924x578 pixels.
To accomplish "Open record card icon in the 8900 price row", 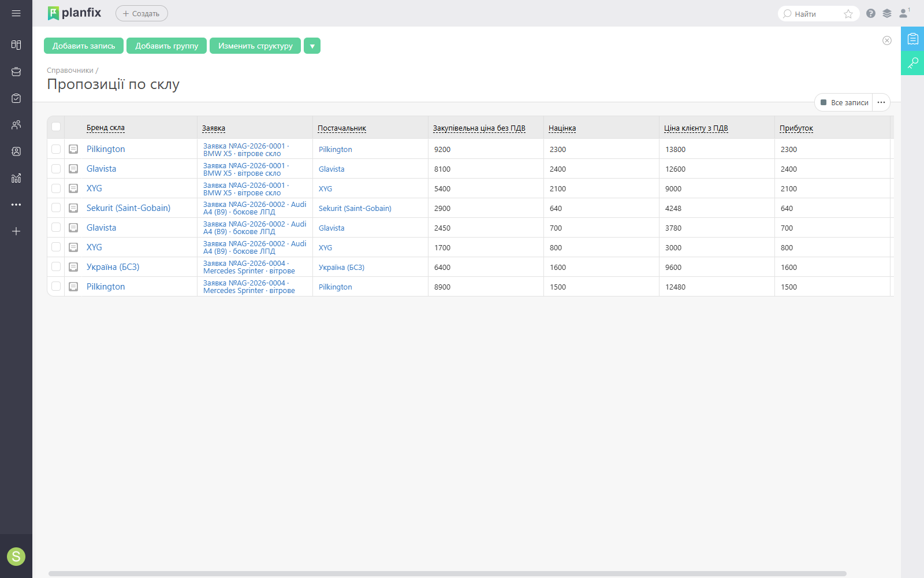I will tap(73, 287).
